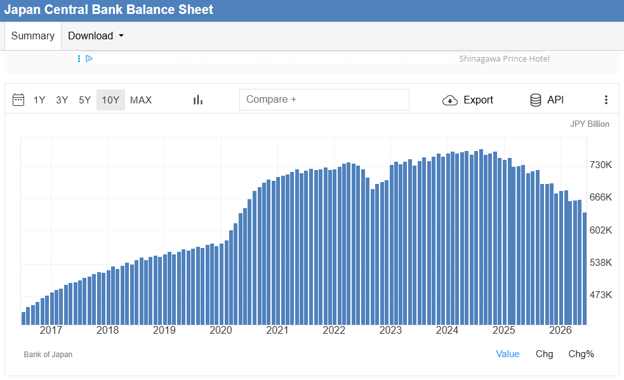The height and width of the screenshot is (380, 624).
Task: Click the Shinagawa Prince Hotel ad link
Action: tap(504, 59)
